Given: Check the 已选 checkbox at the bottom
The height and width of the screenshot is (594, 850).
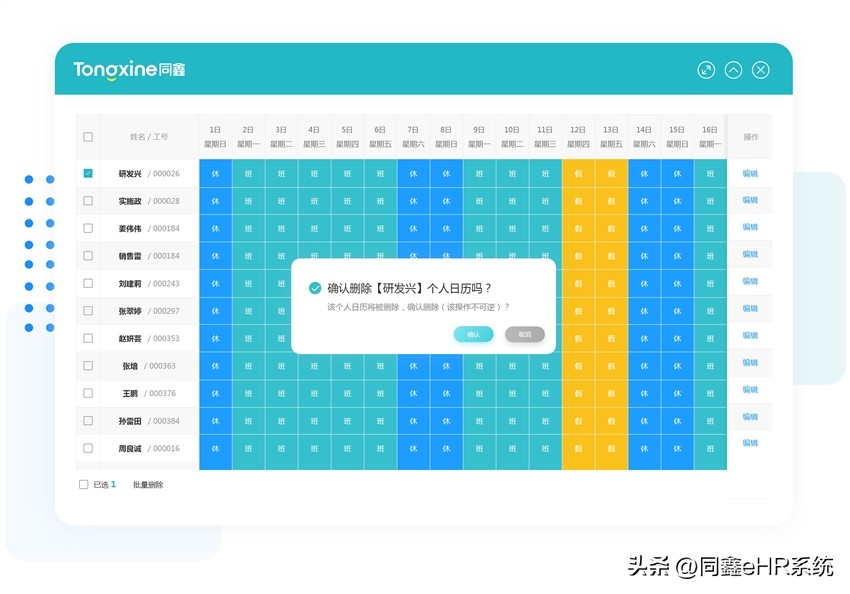Looking at the screenshot, I should tap(84, 483).
